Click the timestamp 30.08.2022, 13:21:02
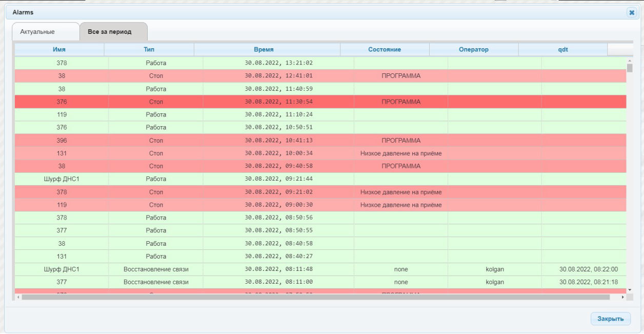644x334 pixels. coord(278,63)
